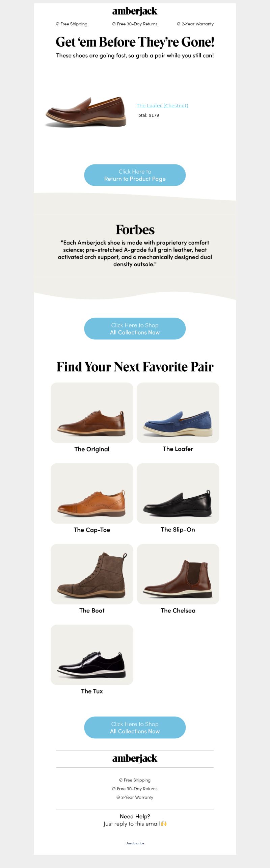The height and width of the screenshot is (868, 270).
Task: Click the chestnut loafer product image
Action: [86, 111]
